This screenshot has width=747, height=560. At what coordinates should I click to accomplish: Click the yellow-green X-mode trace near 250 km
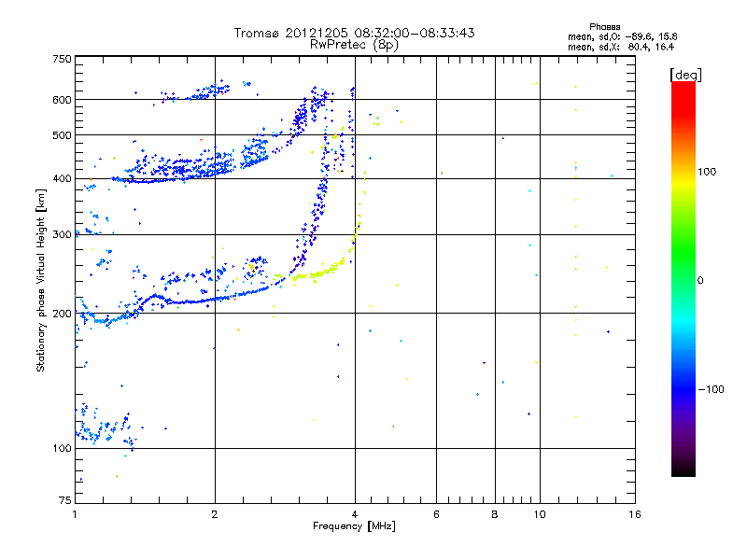(x=318, y=273)
